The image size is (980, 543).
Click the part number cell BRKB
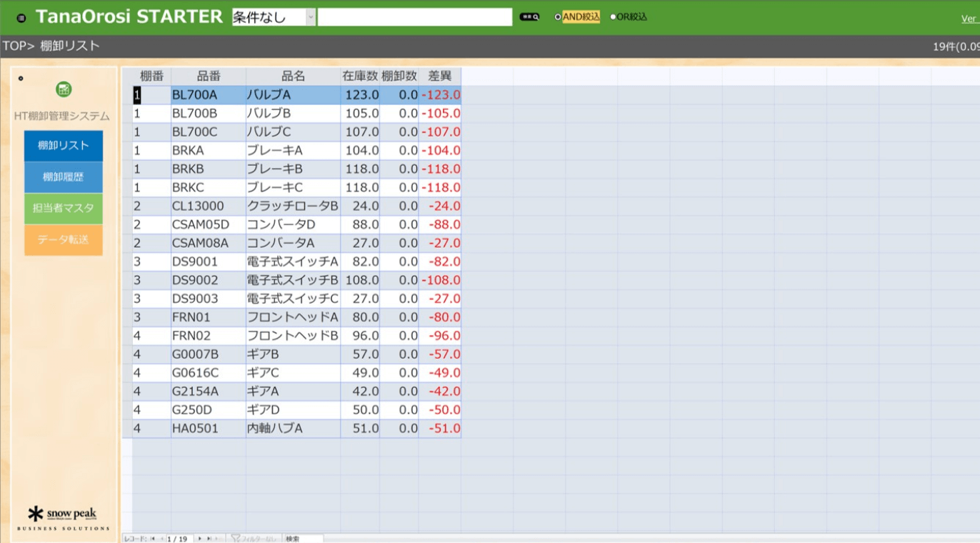coord(209,169)
